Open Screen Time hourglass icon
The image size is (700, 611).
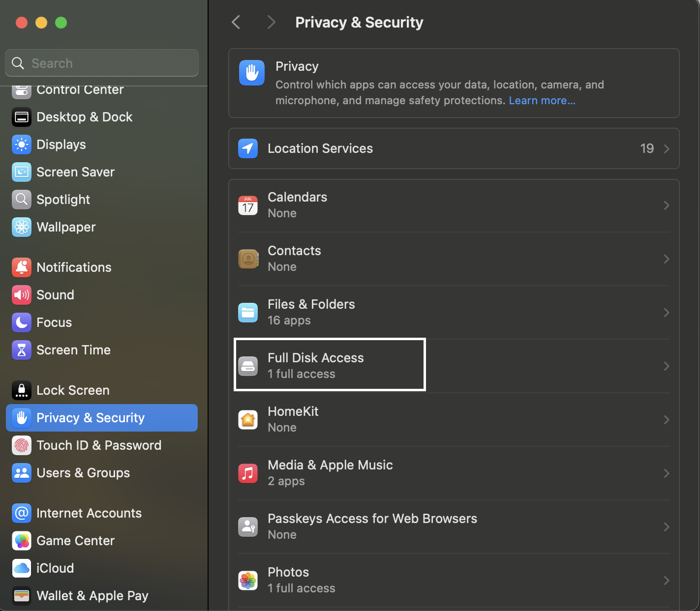tap(22, 350)
